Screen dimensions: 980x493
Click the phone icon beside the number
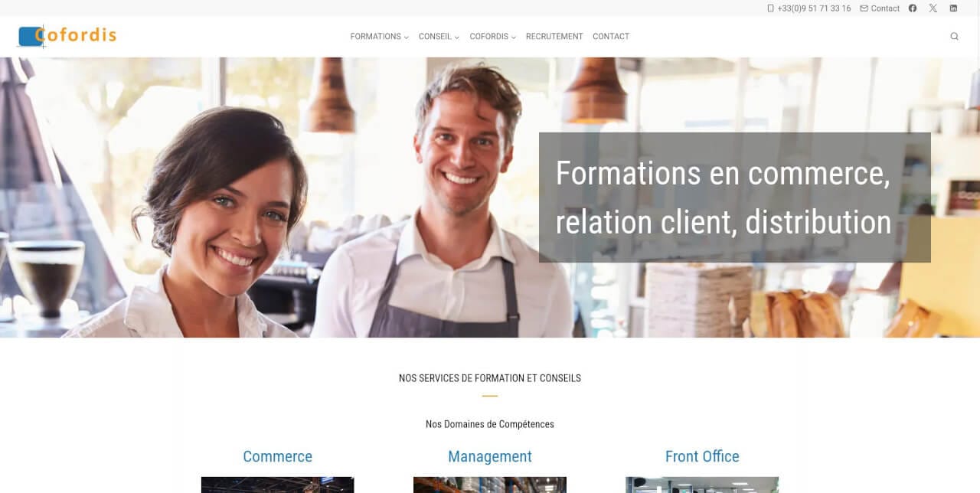[771, 8]
